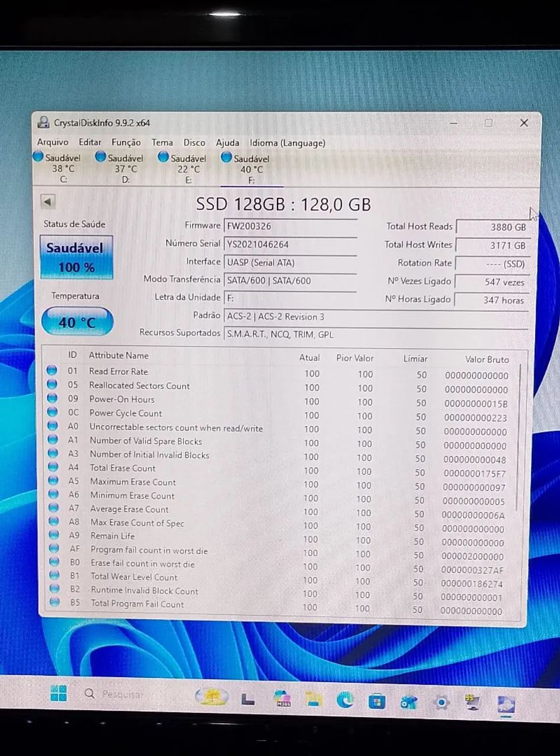Open the Função menu
The width and height of the screenshot is (560, 756).
coord(126,142)
